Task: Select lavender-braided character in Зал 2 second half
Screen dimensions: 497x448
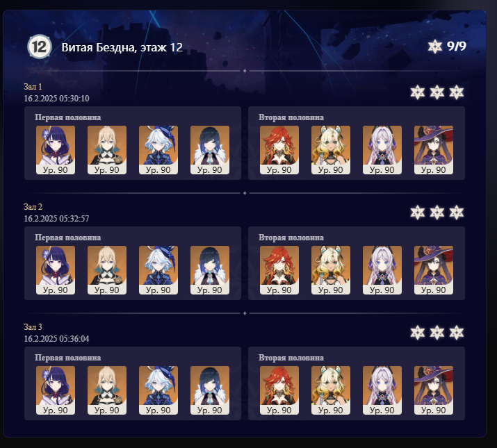Action: 382,270
